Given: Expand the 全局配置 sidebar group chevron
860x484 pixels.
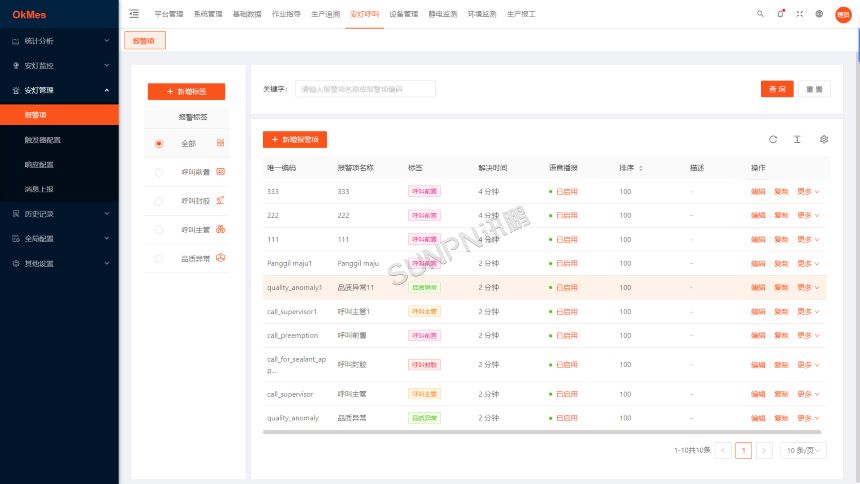Looking at the screenshot, I should (106, 238).
